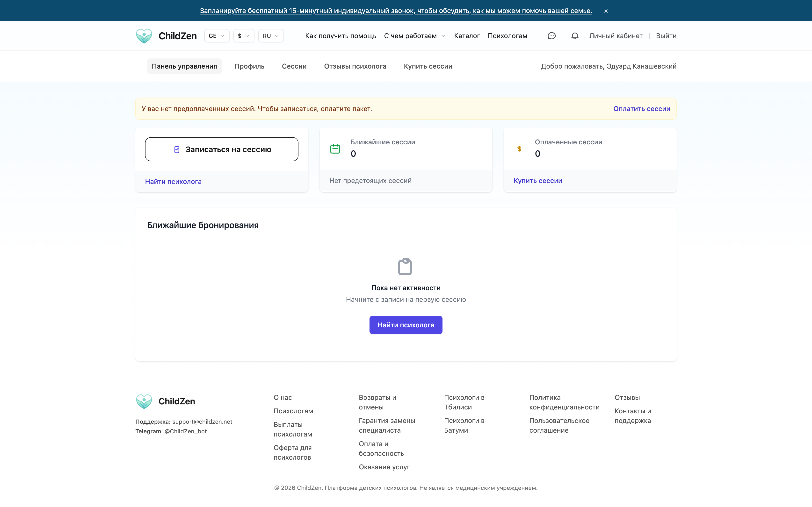Open the Сессии tab
The image size is (812, 507).
pos(294,66)
